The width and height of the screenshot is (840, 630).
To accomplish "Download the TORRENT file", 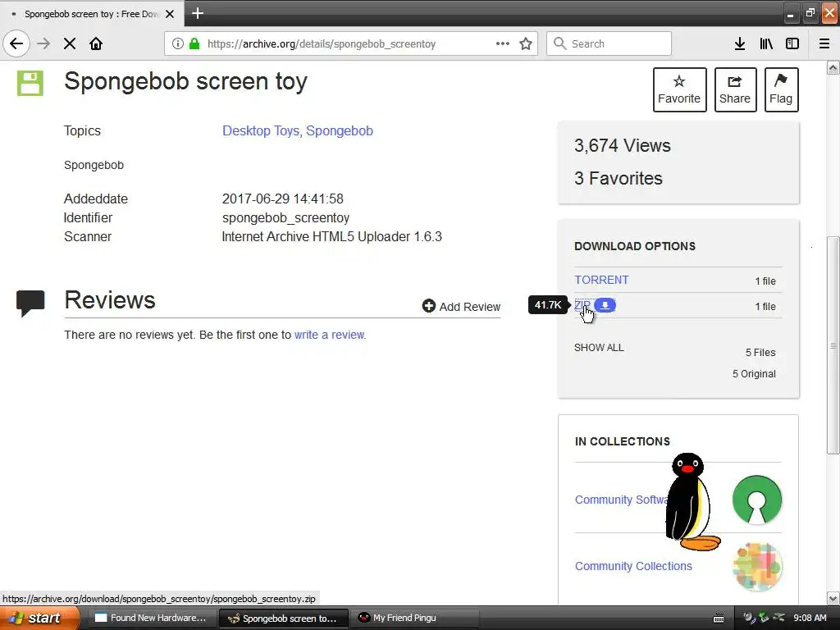I will click(601, 280).
